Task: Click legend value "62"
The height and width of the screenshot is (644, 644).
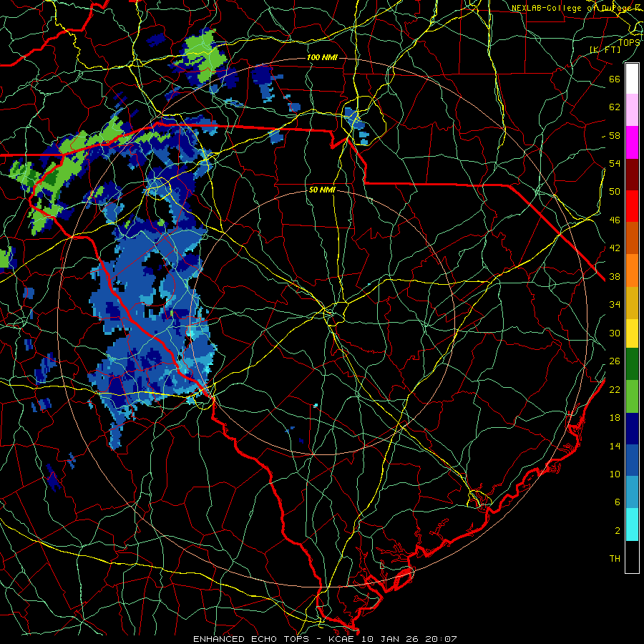Action: (615, 107)
